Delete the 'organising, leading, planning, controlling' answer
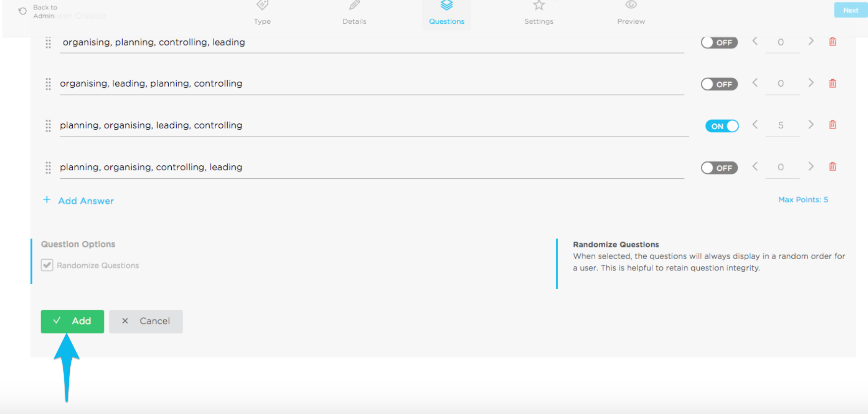Viewport: 868px width, 414px height. [832, 83]
